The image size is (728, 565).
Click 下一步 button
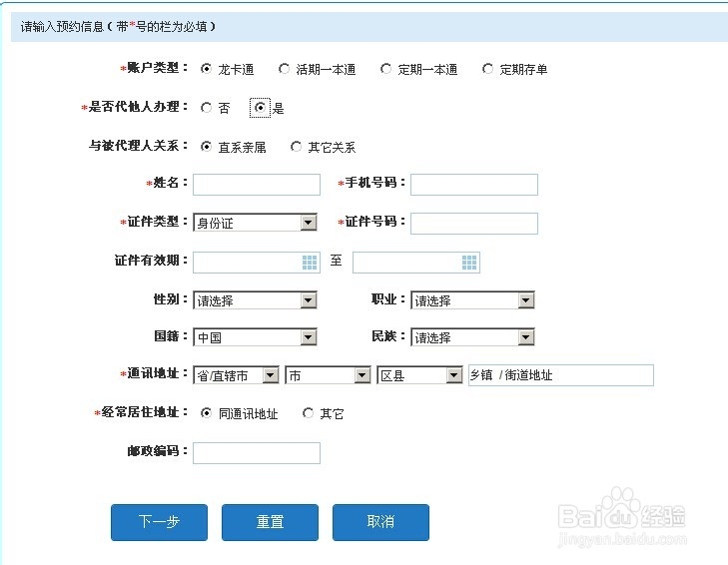(x=159, y=522)
